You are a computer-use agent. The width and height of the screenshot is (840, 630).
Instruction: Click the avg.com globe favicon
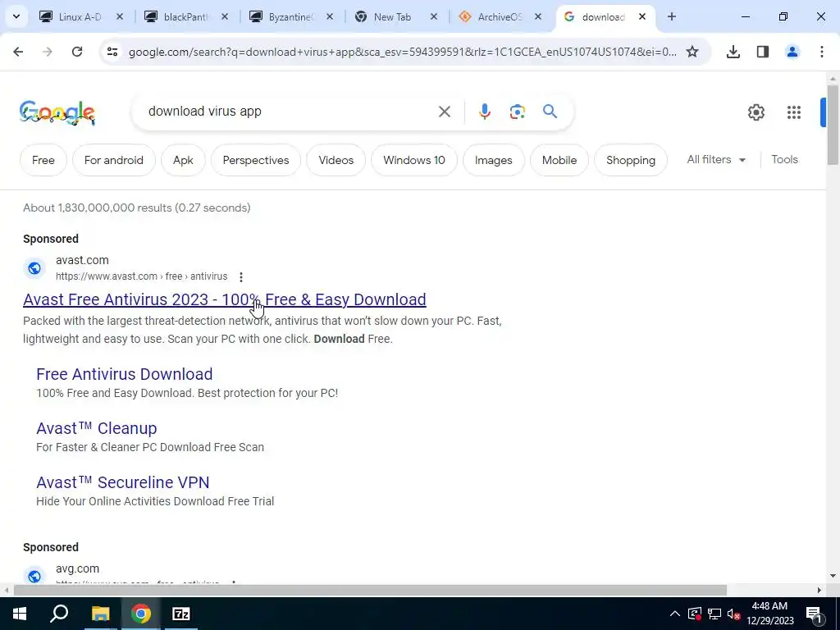click(34, 576)
